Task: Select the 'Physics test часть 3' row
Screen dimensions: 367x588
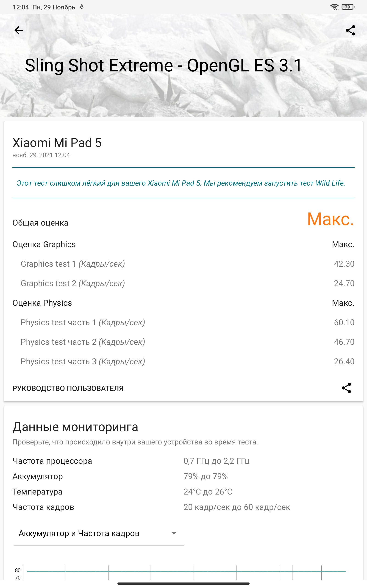Action: click(x=183, y=362)
